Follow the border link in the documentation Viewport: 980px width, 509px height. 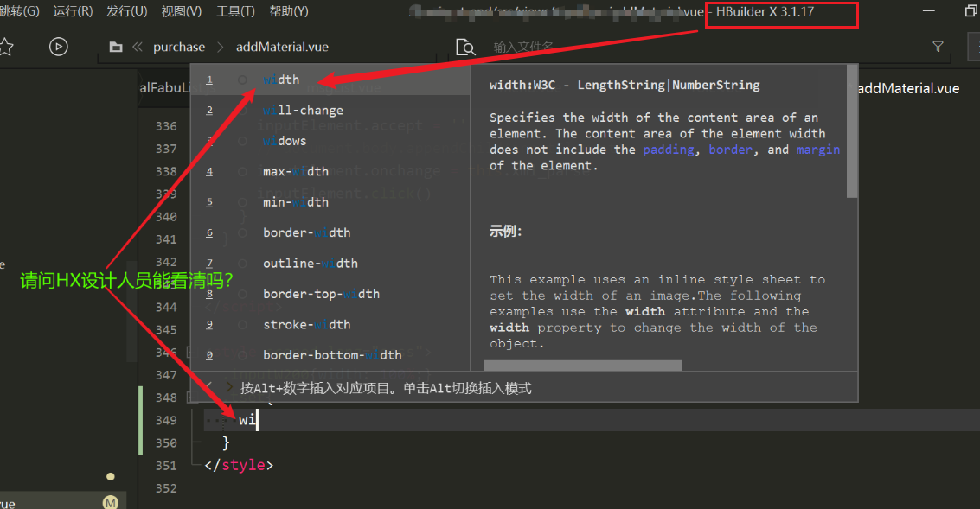point(730,150)
